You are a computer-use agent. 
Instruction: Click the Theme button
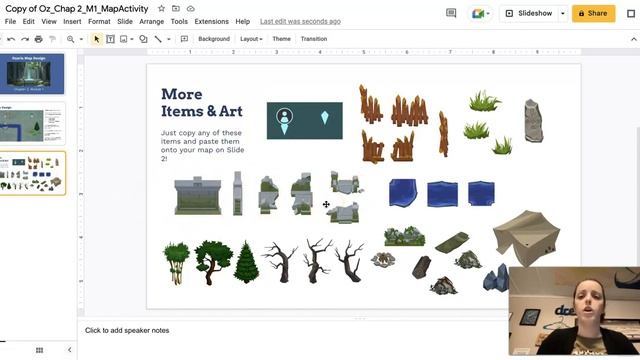tap(281, 39)
